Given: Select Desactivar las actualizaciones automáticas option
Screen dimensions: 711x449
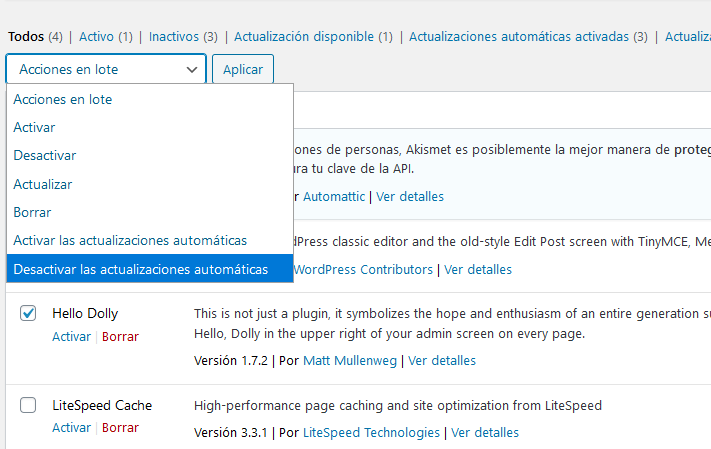Looking at the screenshot, I should 141,269.
